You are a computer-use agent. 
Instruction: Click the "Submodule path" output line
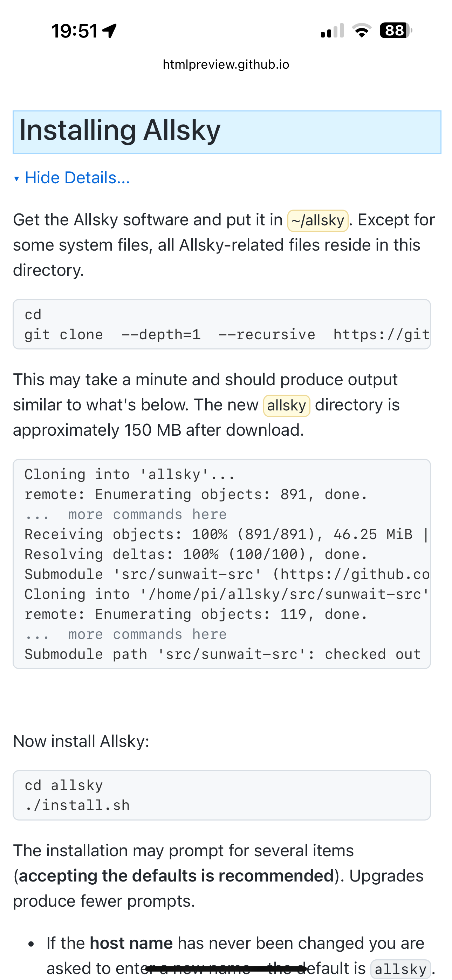(222, 654)
